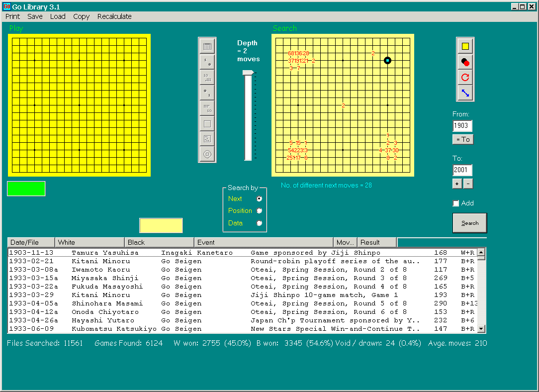Click the center star point on Play board
The image size is (539, 392).
tap(80, 105)
